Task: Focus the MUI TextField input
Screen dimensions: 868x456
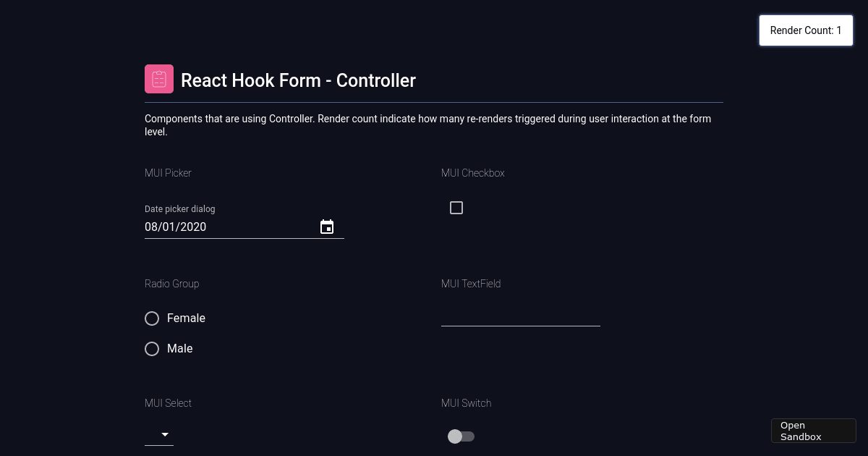Action: [x=521, y=315]
